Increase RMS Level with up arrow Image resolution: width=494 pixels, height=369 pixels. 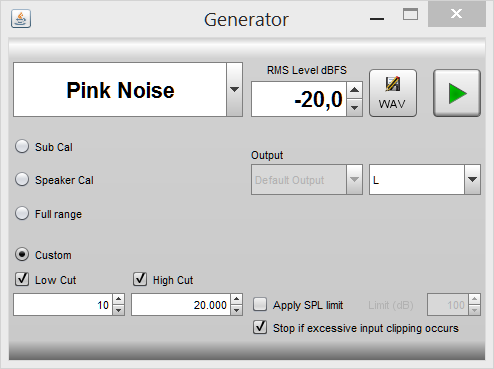pos(355,90)
